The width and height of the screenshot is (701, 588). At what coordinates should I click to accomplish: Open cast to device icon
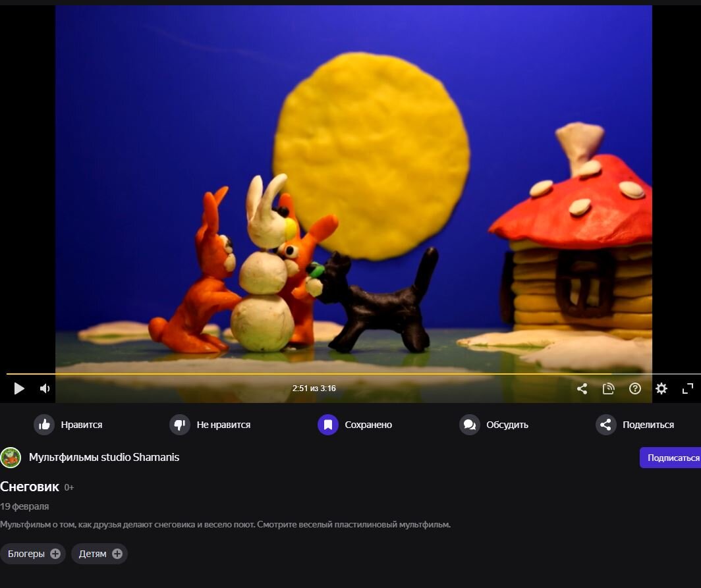click(x=609, y=388)
